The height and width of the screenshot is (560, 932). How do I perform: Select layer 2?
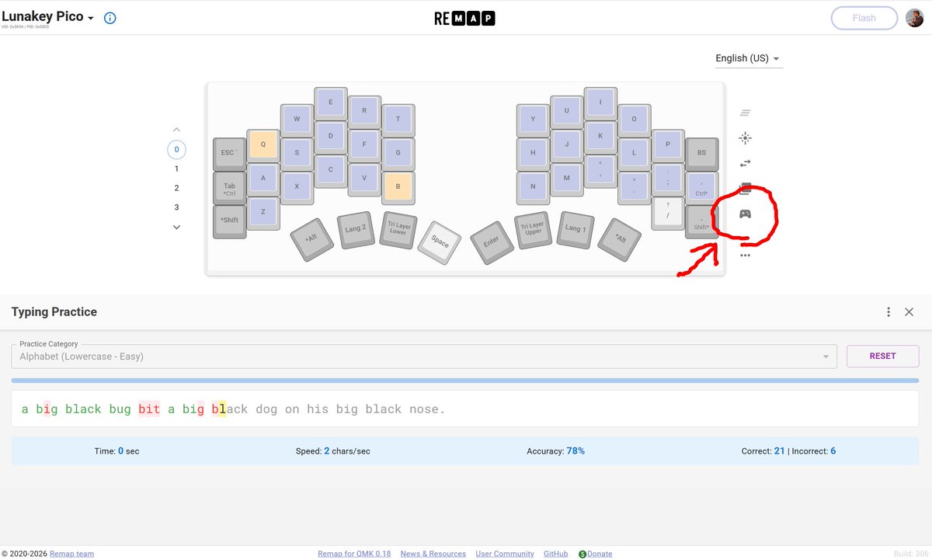click(x=176, y=188)
